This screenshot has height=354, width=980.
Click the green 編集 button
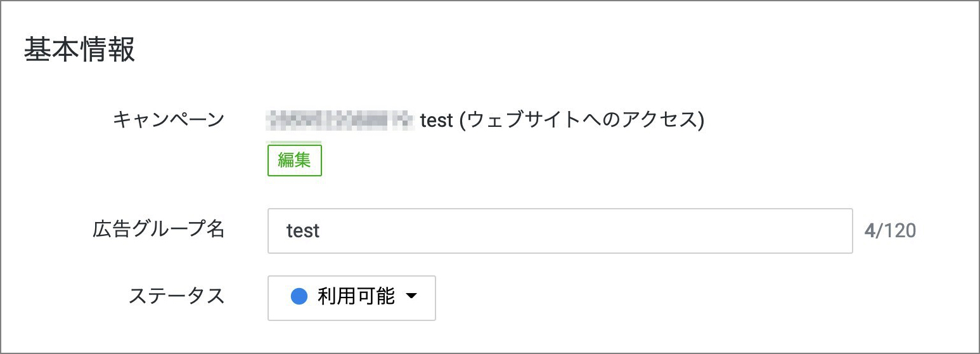point(295,160)
